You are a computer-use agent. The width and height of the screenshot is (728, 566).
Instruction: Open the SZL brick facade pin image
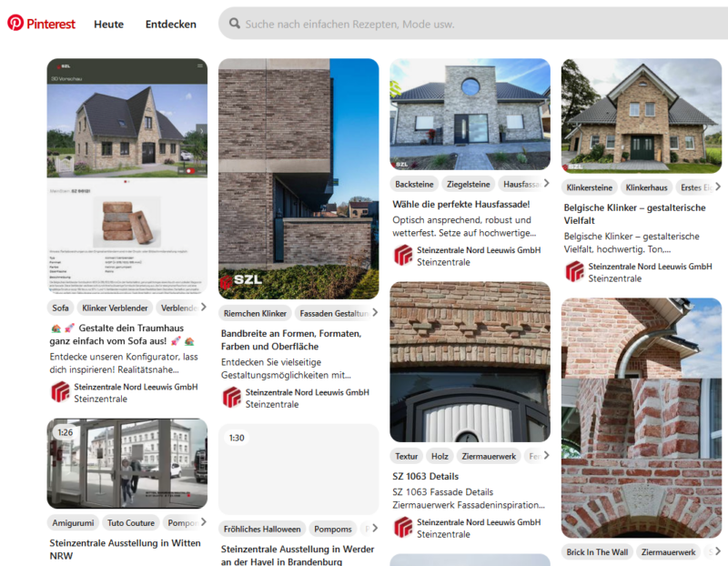pos(298,178)
